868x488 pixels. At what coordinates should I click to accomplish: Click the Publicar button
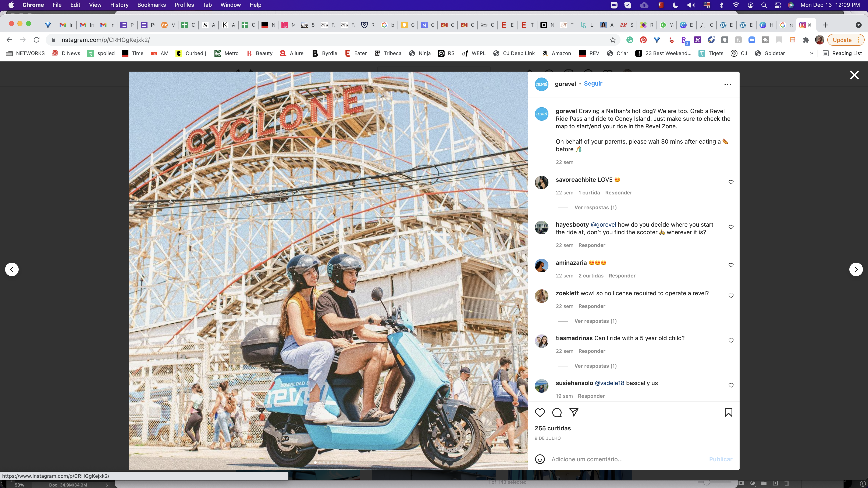click(721, 459)
